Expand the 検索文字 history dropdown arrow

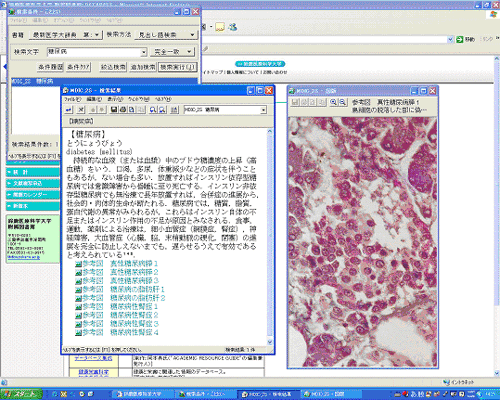[144, 52]
